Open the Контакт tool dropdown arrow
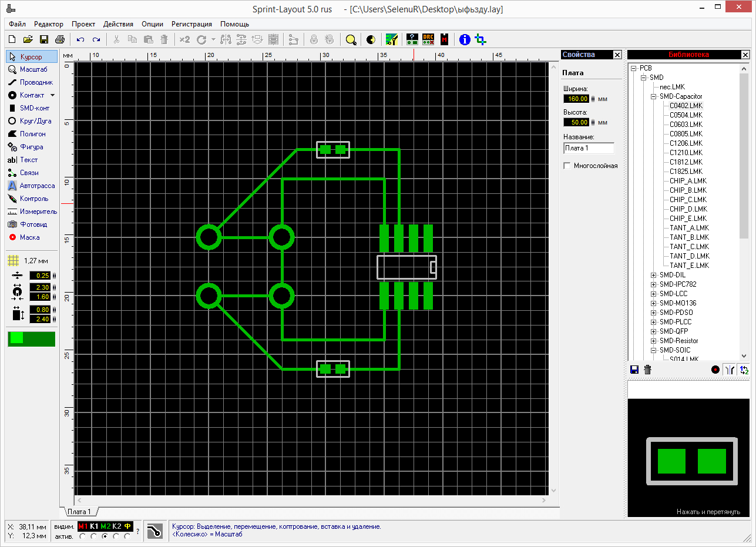The image size is (756, 547). coord(52,95)
